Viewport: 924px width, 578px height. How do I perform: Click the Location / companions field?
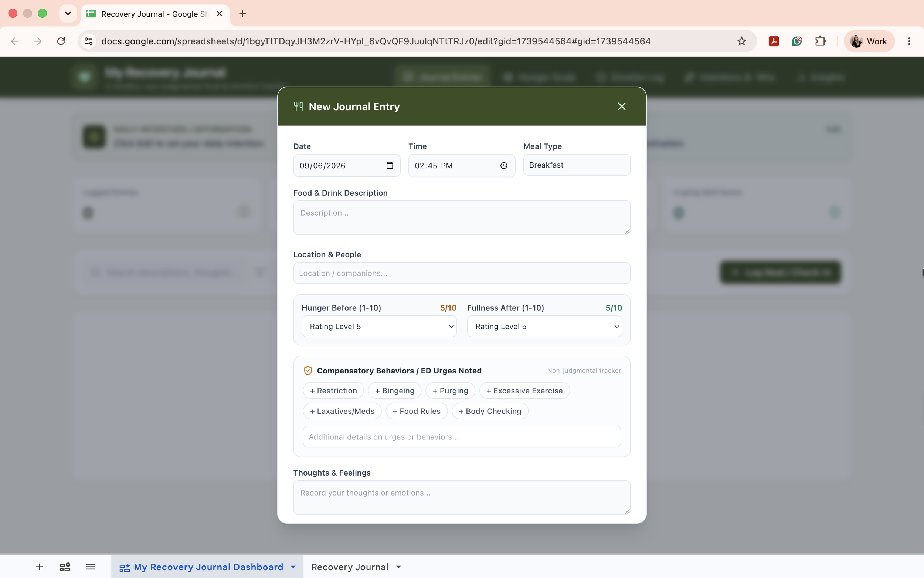coord(461,273)
